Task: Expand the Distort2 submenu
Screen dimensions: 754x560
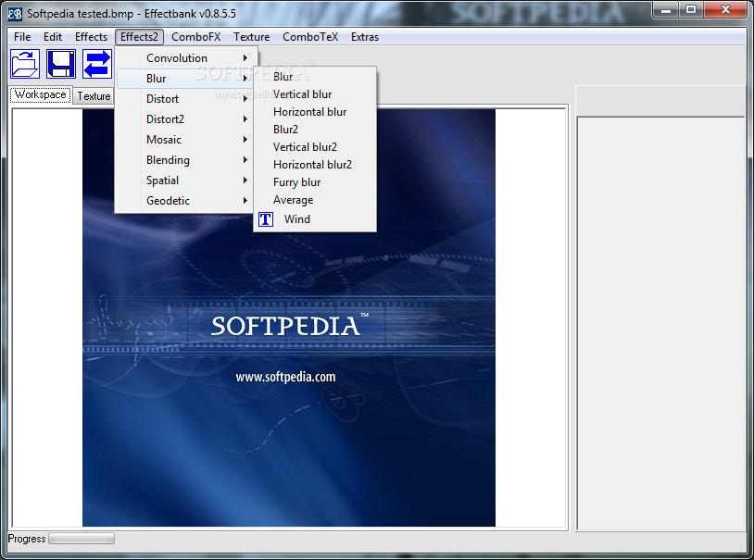Action: (x=185, y=119)
